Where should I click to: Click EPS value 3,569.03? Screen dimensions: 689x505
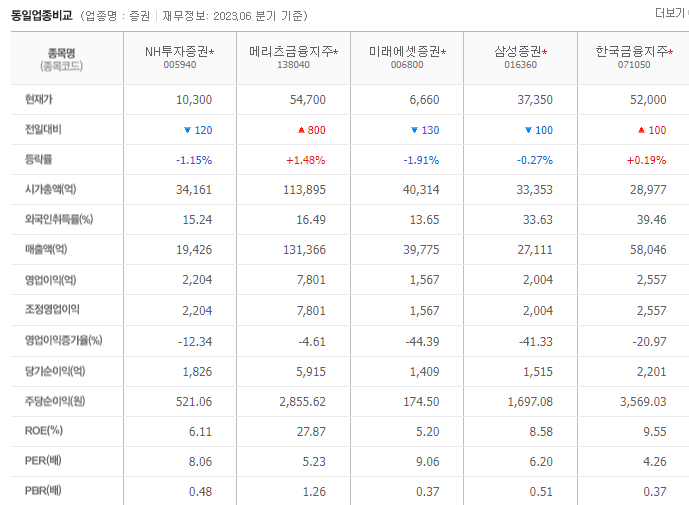(643, 402)
